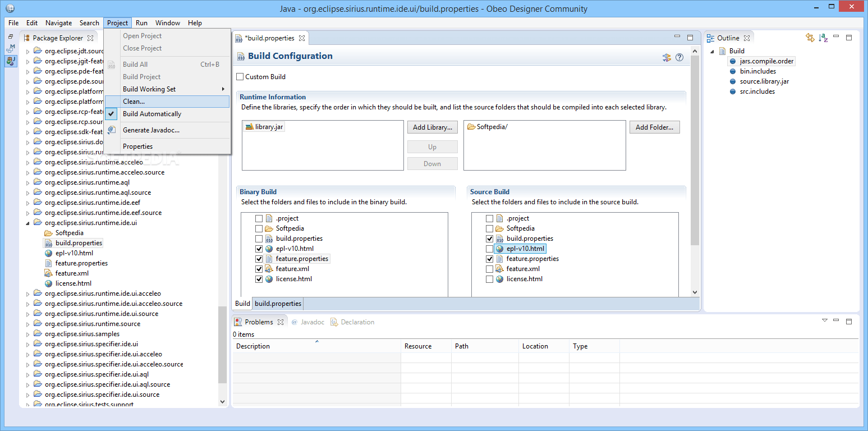This screenshot has width=868, height=431.
Task: Uncheck feature.xml in Binary Build list
Action: tap(259, 268)
